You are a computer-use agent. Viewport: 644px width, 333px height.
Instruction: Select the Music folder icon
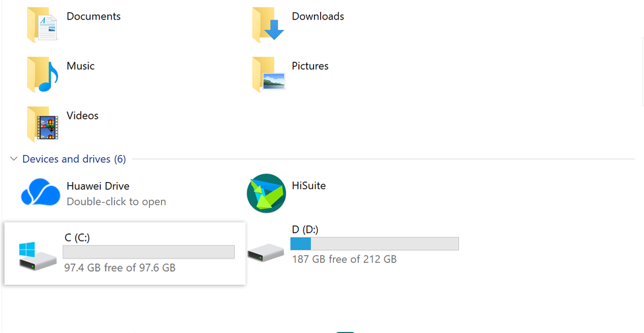click(42, 75)
